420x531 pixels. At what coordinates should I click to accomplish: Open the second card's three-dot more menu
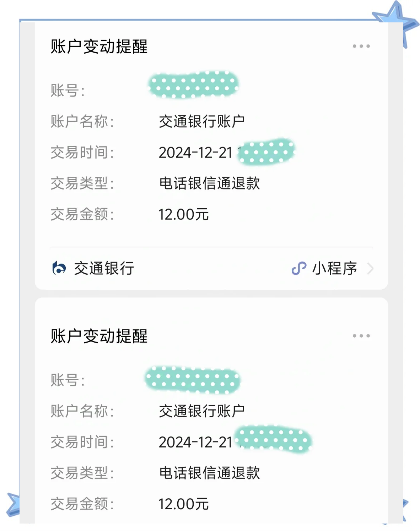361,336
